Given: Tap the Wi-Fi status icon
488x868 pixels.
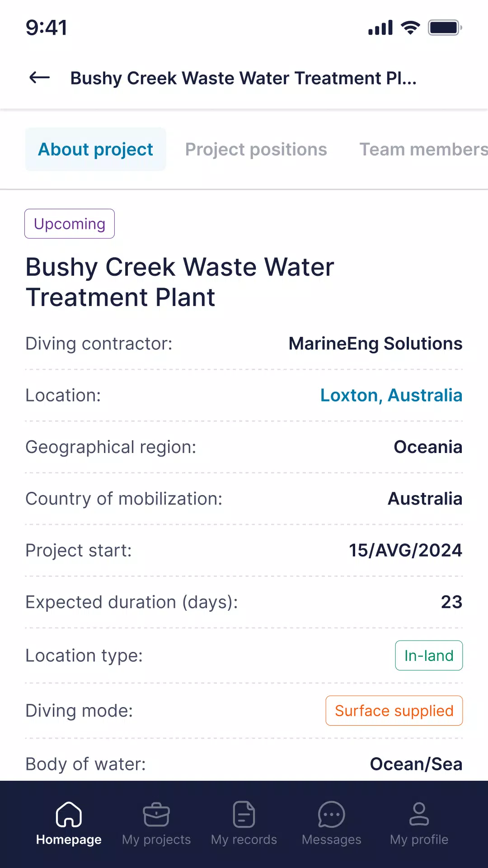Looking at the screenshot, I should [x=411, y=28].
